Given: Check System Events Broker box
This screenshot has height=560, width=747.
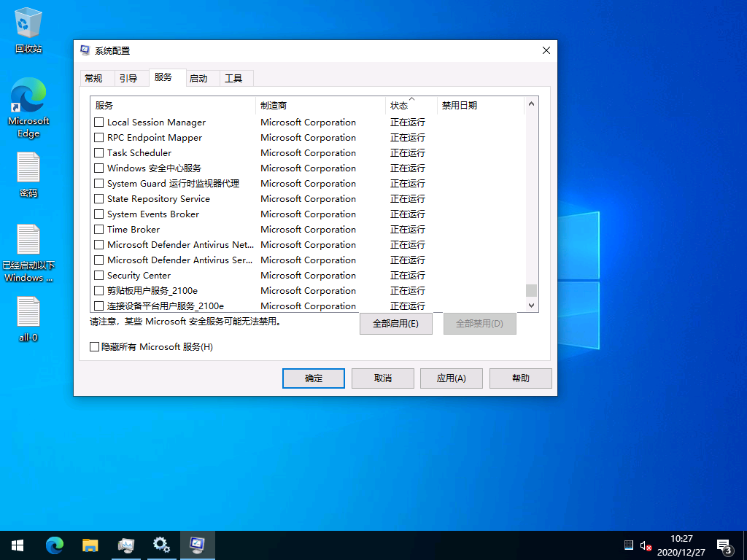Looking at the screenshot, I should point(98,214).
